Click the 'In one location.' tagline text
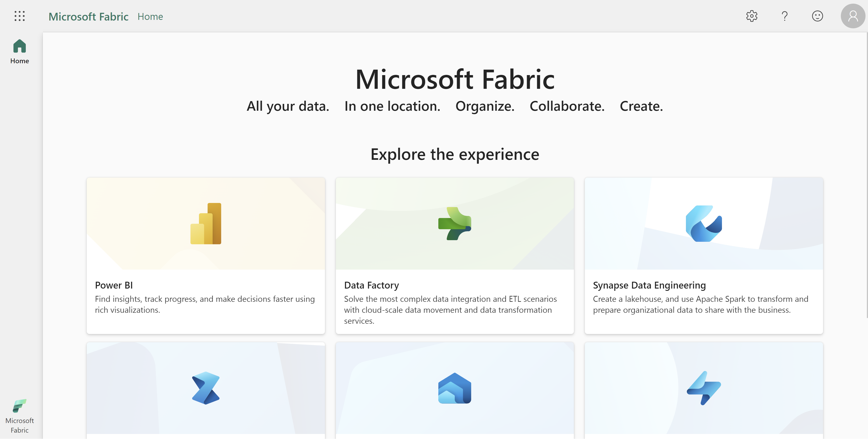The height and width of the screenshot is (439, 868). (x=392, y=106)
